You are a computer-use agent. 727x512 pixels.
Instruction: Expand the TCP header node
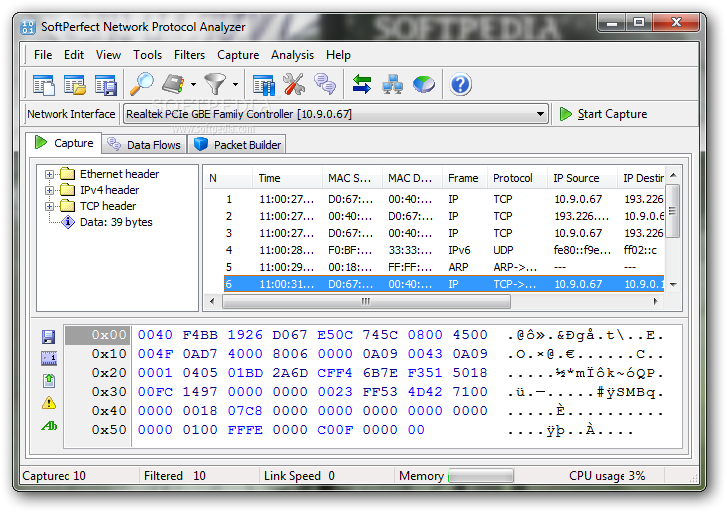pyautogui.click(x=49, y=206)
